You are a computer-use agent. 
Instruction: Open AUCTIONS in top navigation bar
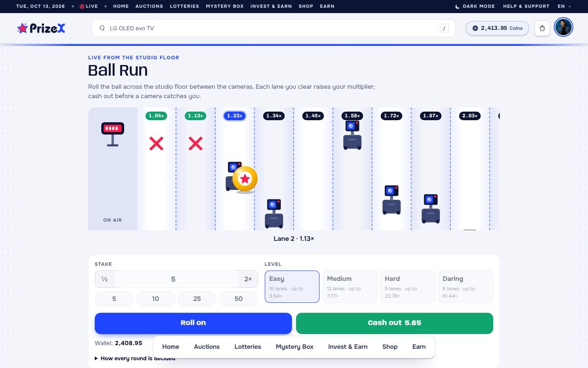coord(149,7)
